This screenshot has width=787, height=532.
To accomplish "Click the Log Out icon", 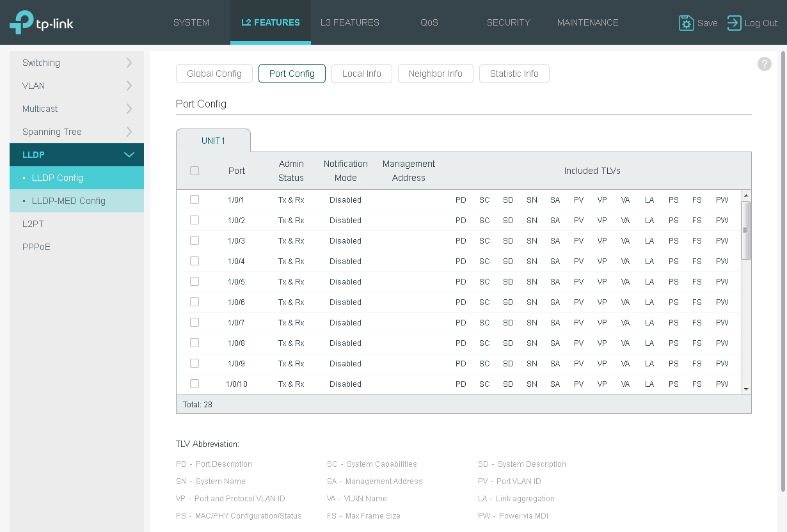I will coord(734,23).
